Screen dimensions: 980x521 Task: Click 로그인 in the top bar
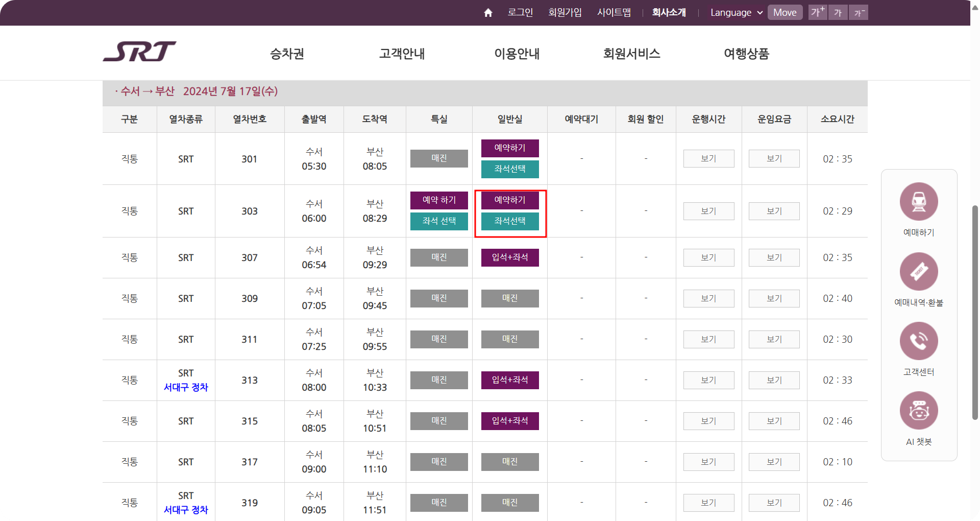[x=520, y=12]
